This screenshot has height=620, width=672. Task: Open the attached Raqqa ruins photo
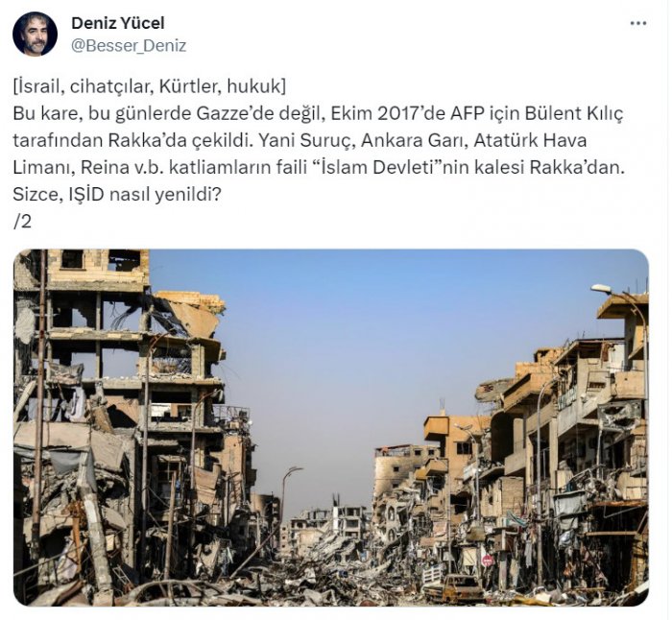click(331, 427)
